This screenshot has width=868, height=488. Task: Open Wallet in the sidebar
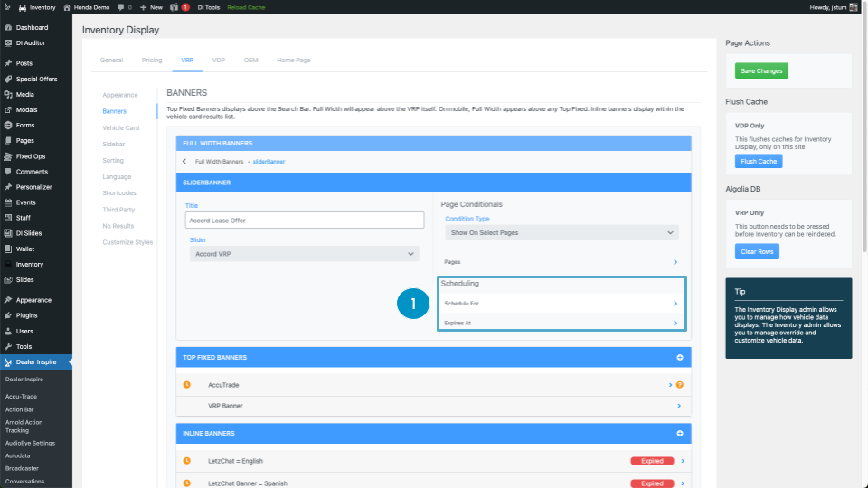coord(25,249)
